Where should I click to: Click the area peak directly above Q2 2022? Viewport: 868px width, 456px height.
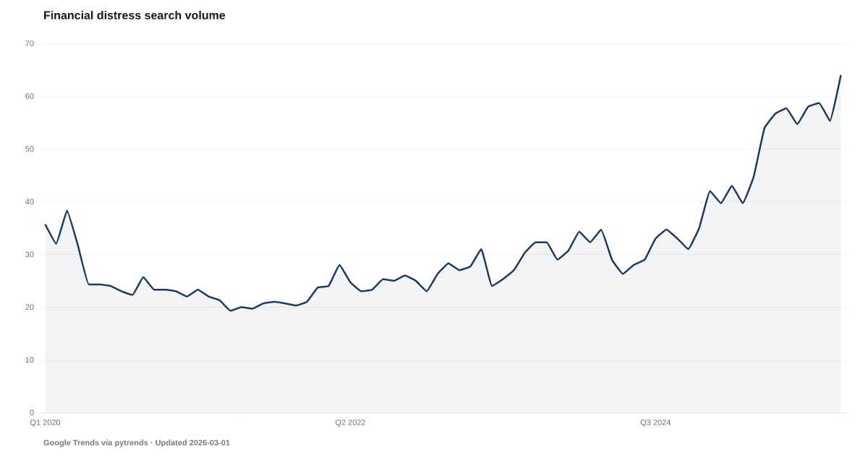point(339,264)
